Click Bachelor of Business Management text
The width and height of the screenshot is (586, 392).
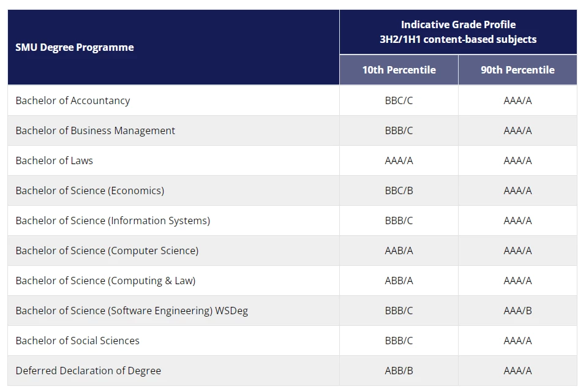click(x=96, y=130)
